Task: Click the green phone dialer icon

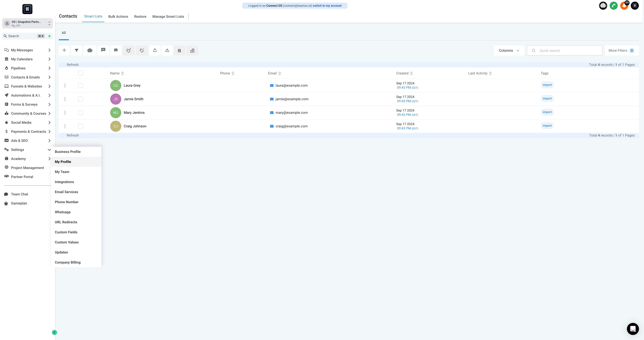Action: tap(613, 6)
